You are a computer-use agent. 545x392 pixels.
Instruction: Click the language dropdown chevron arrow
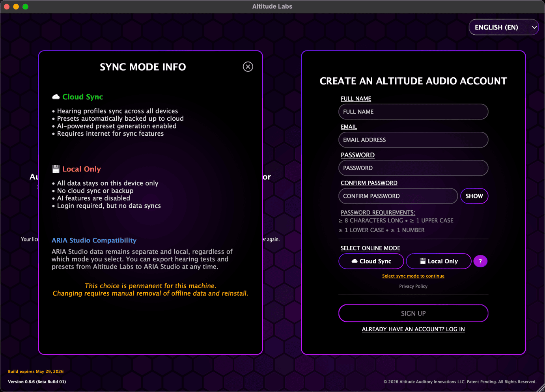[x=534, y=27]
